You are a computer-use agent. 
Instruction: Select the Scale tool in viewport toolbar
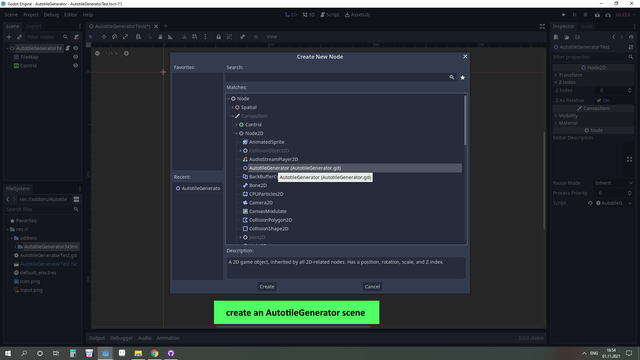125,37
